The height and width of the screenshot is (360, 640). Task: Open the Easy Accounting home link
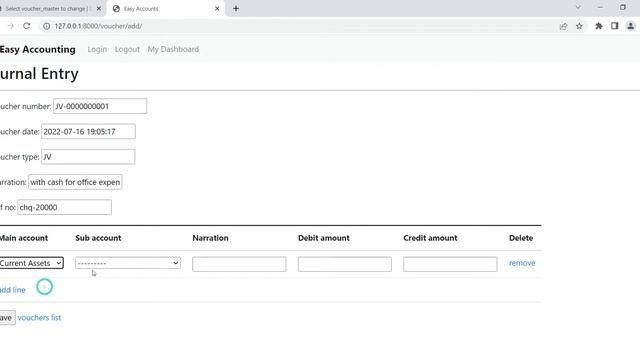pyautogui.click(x=38, y=49)
